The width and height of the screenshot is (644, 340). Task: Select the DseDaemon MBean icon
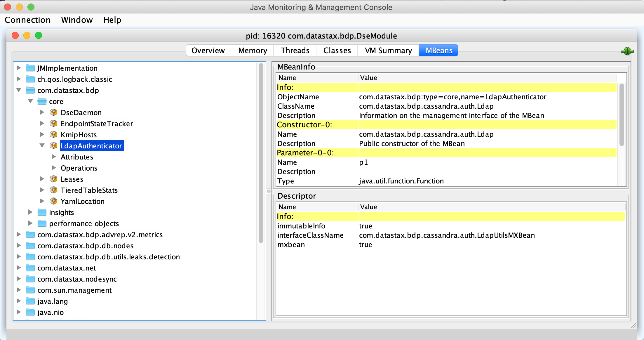54,112
